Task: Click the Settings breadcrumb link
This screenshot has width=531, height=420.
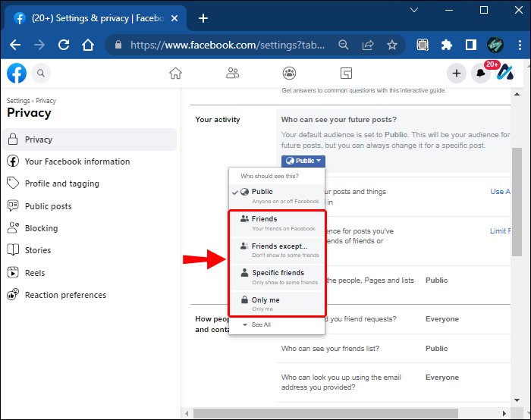Action: pyautogui.click(x=18, y=101)
